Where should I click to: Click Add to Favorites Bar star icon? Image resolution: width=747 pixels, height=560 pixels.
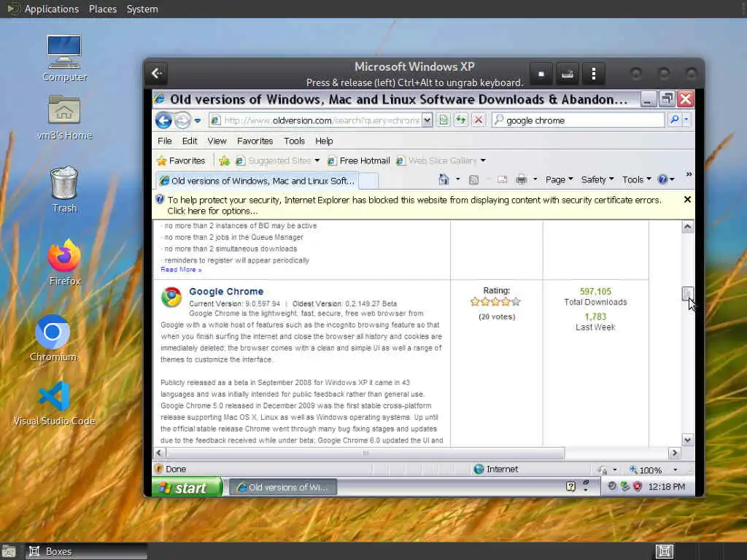(224, 161)
